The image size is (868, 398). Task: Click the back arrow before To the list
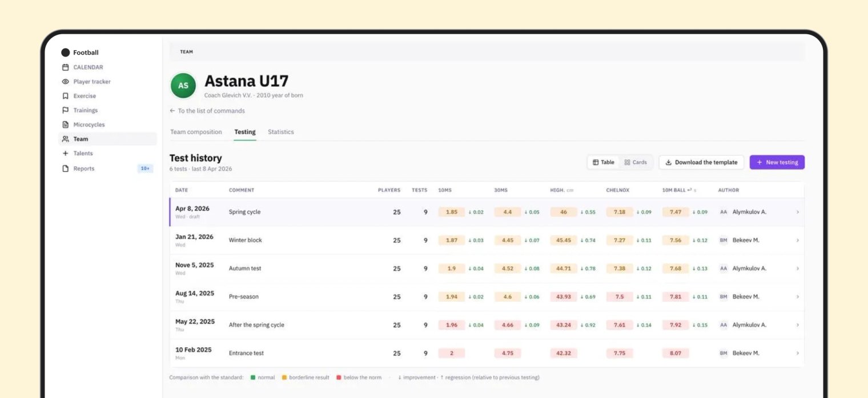pyautogui.click(x=172, y=111)
